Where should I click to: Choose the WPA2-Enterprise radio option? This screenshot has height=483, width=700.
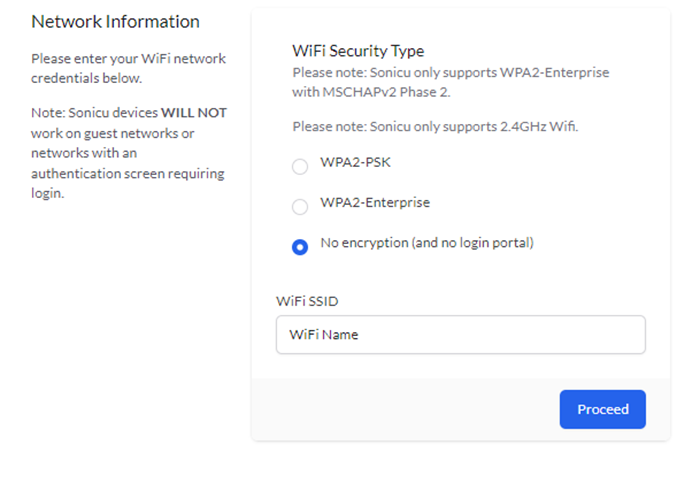[x=300, y=207]
